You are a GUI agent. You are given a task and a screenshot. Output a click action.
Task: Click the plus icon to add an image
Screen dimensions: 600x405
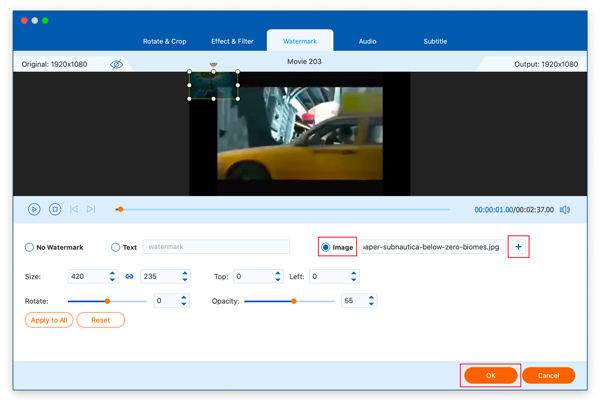pyautogui.click(x=518, y=247)
